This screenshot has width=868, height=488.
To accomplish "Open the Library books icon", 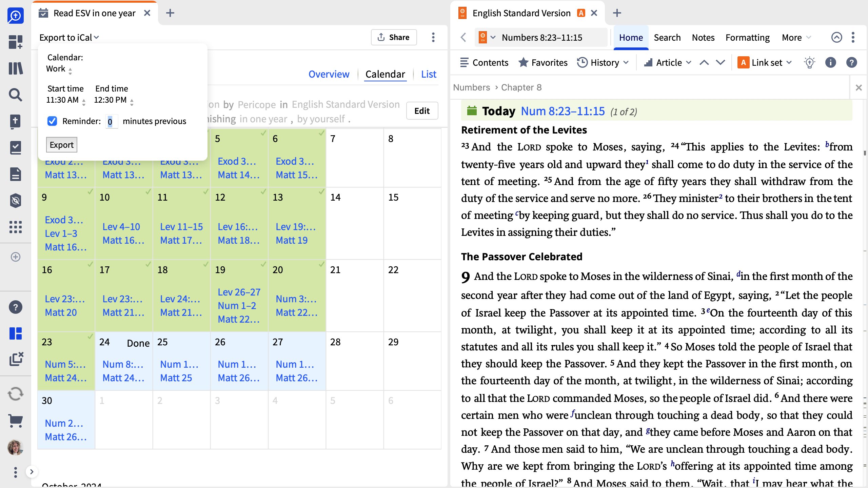I will click(15, 68).
